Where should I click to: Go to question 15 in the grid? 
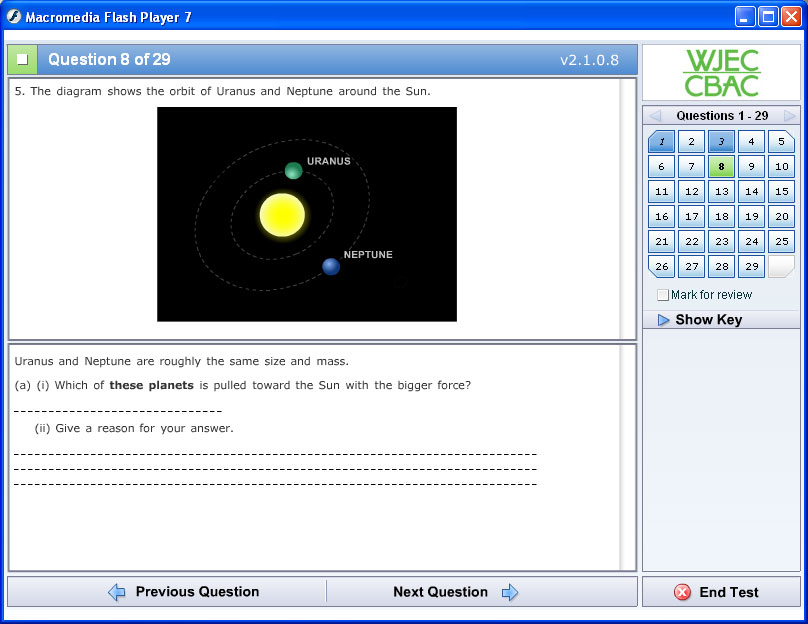click(781, 192)
